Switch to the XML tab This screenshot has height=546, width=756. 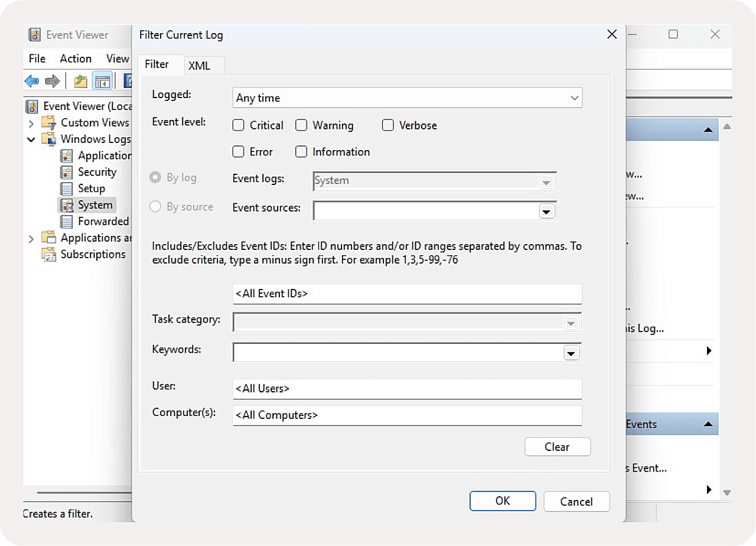tap(200, 66)
